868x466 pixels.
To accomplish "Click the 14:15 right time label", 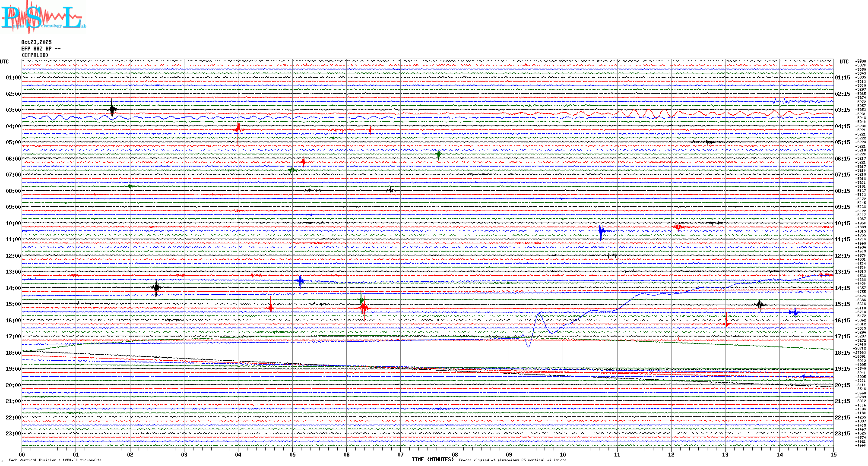I will pos(842,288).
